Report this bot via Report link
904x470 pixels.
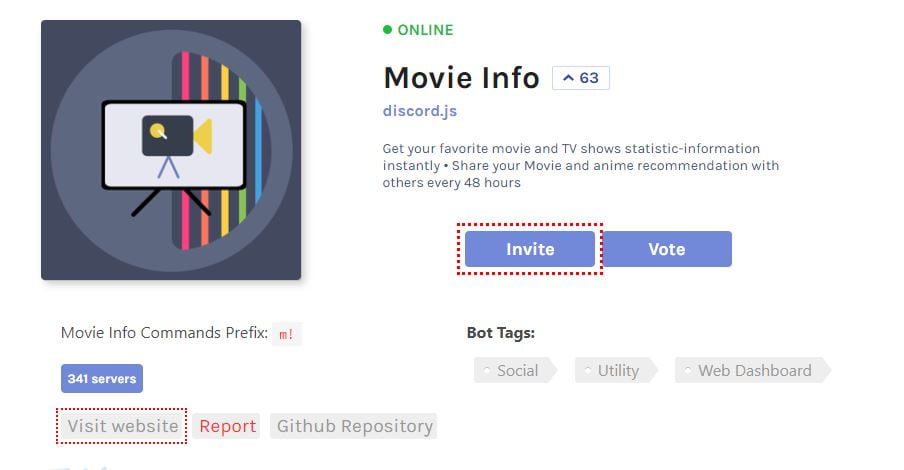[x=227, y=426]
